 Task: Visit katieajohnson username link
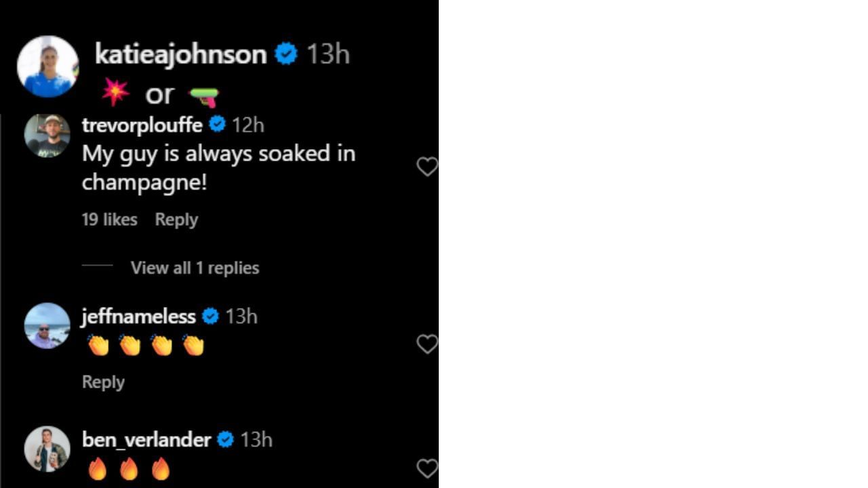[180, 54]
